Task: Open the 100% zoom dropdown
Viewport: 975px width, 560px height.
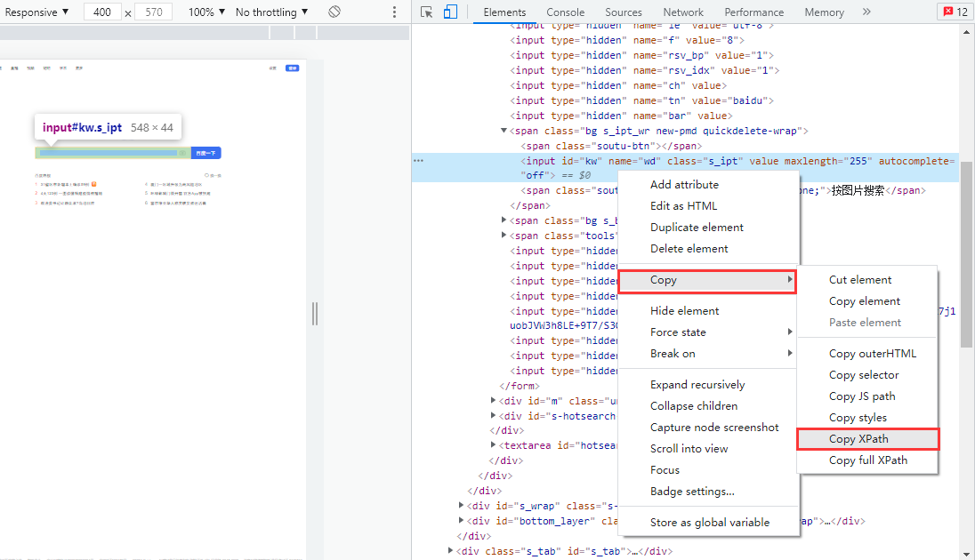Action: [206, 12]
